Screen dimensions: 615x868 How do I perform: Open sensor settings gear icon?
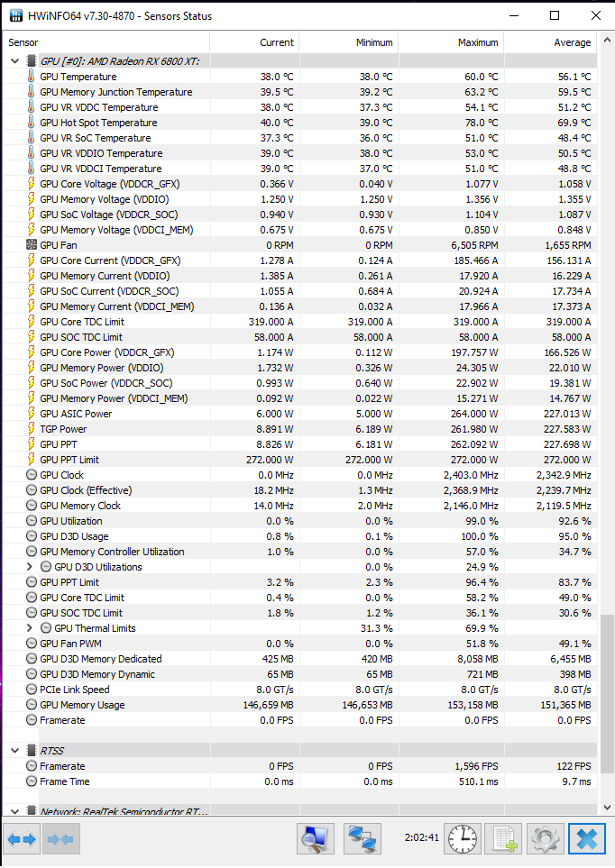click(x=546, y=839)
